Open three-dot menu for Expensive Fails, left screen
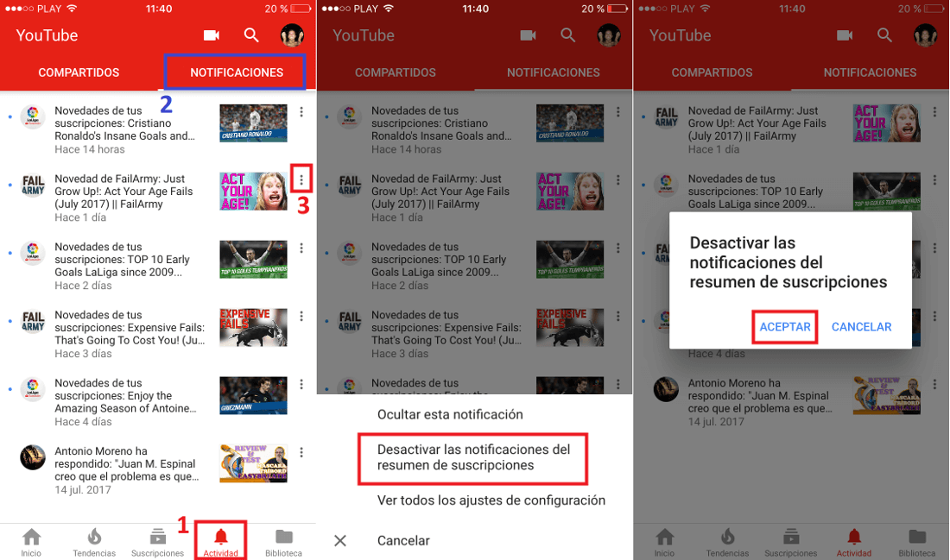Screen dimensions: 950x560 point(301,316)
